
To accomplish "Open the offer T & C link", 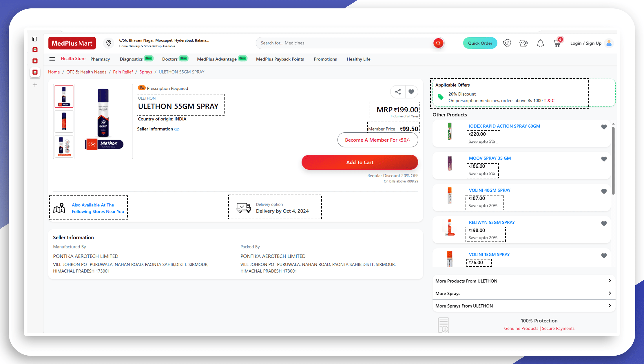I will (x=549, y=100).
